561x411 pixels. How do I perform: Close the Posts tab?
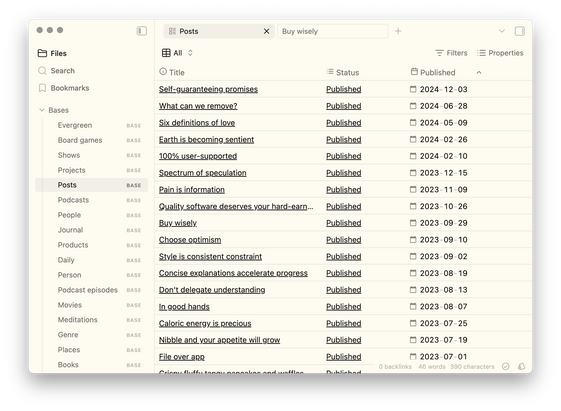(267, 31)
